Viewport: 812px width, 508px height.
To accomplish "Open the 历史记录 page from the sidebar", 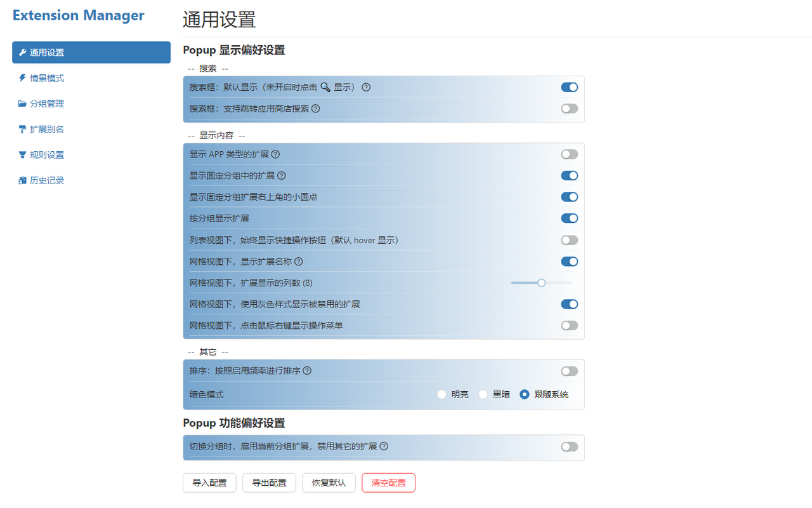I will 46,180.
